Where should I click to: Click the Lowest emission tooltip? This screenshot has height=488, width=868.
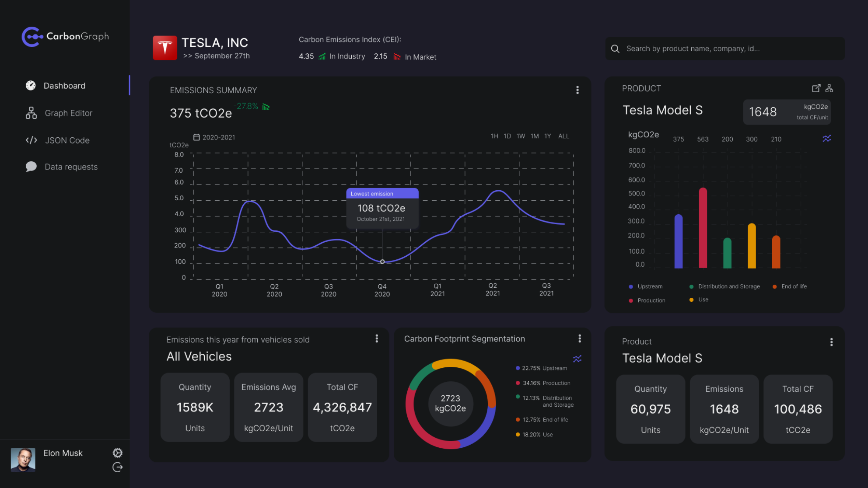click(x=382, y=208)
